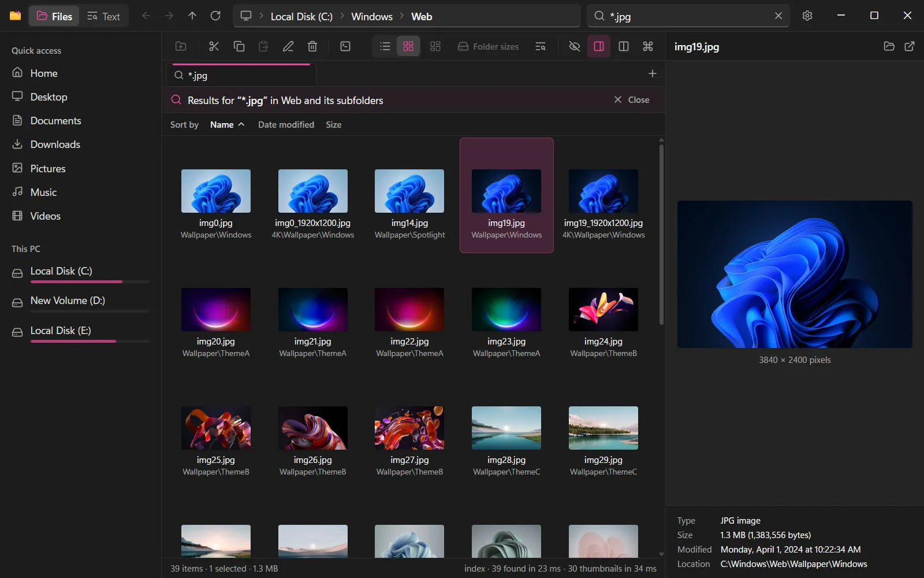This screenshot has width=924, height=578.
Task: Click the scissors Cut icon
Action: pos(214,46)
